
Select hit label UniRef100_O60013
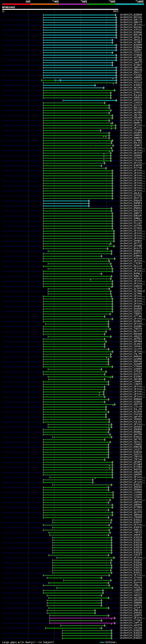click(131, 442)
